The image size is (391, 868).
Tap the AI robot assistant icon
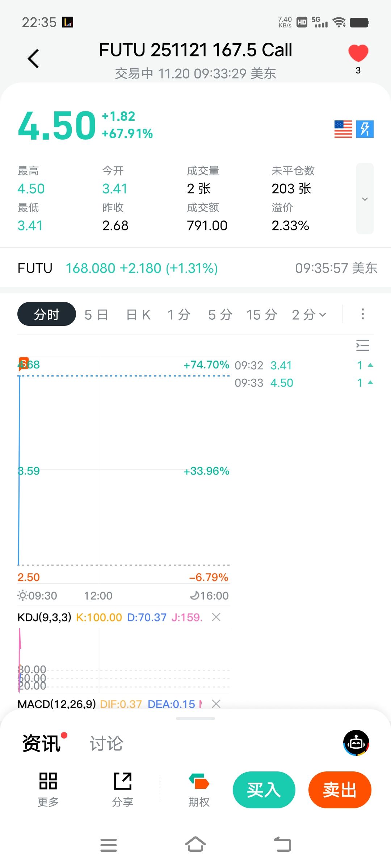356,743
